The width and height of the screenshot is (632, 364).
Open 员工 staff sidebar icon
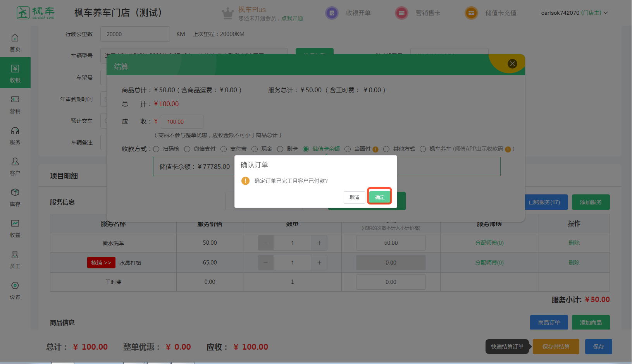tap(15, 259)
